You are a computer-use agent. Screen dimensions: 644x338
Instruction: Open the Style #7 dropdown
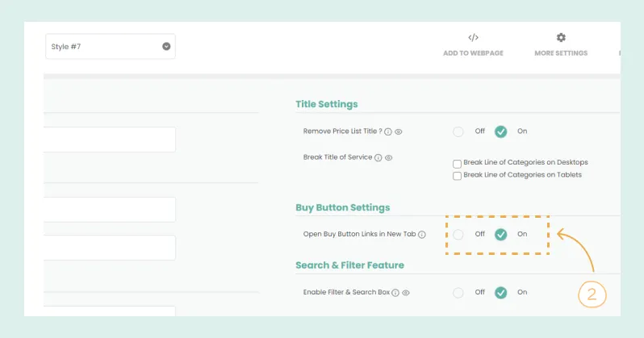(x=111, y=47)
